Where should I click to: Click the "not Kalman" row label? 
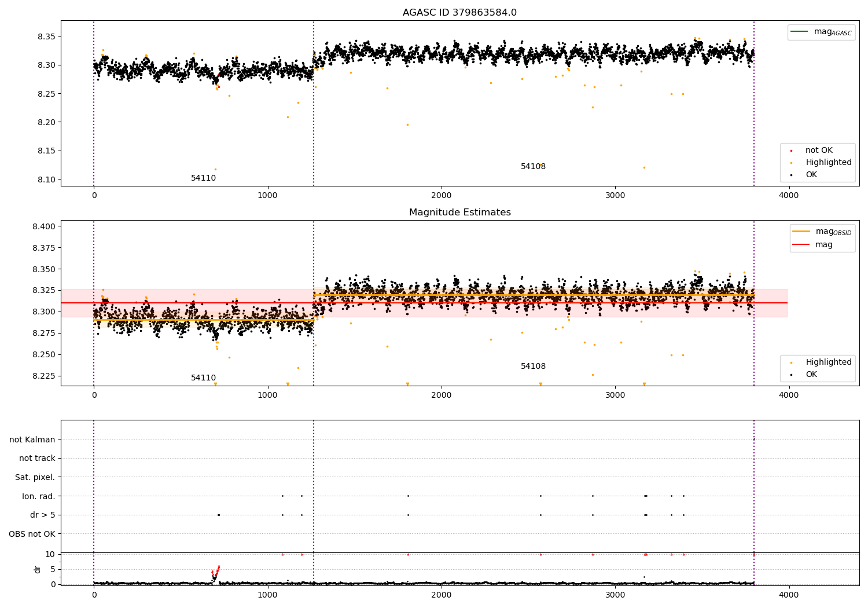[32, 439]
